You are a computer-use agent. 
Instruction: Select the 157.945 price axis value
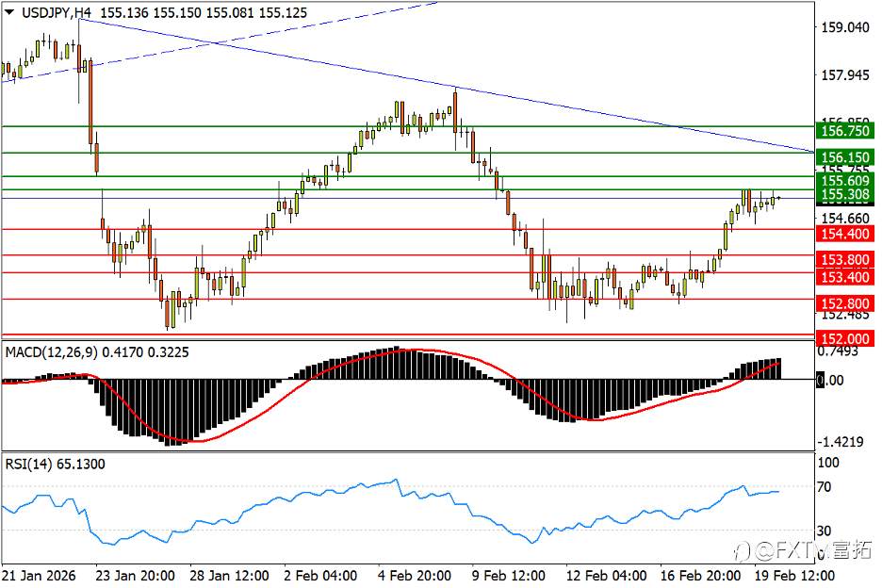[845, 74]
